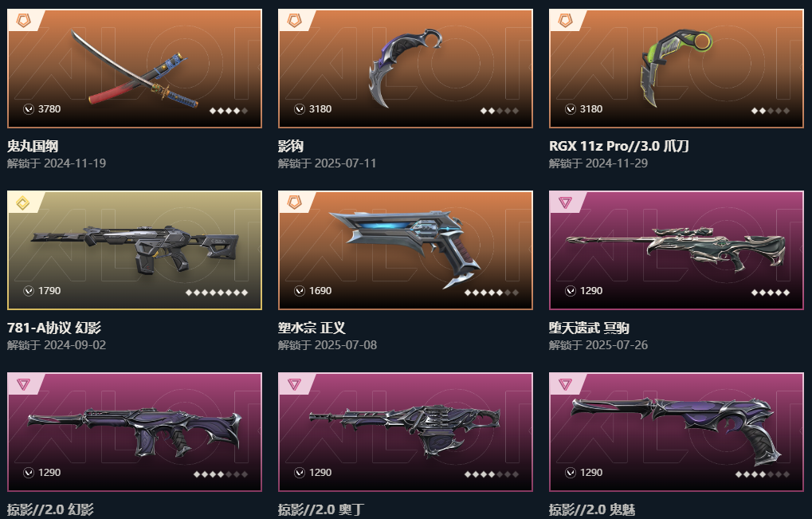Click the tier badge on 影钩 card
This screenshot has width=812, height=519.
(294, 20)
